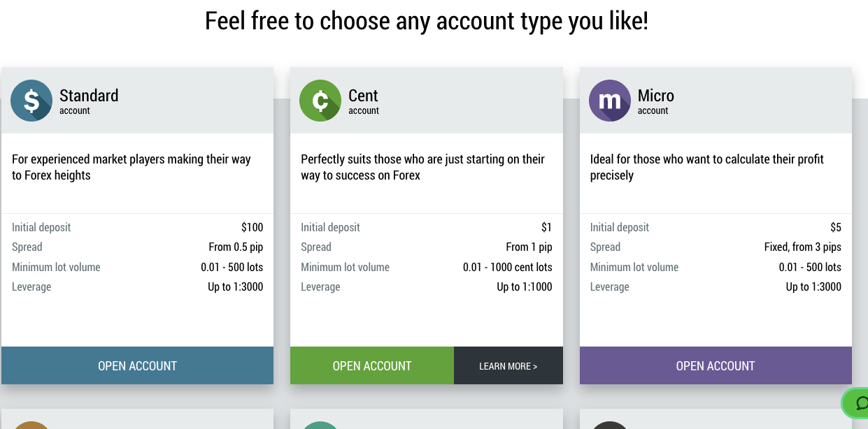Click the purple Micro account icon
The height and width of the screenshot is (429, 868).
[x=610, y=101]
